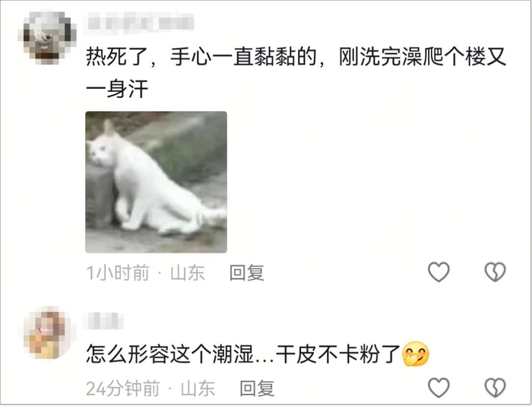Screen dimensions: 532x406
Task: Click the 干皮不卡粉了 phrase
Action: pyautogui.click(x=338, y=354)
